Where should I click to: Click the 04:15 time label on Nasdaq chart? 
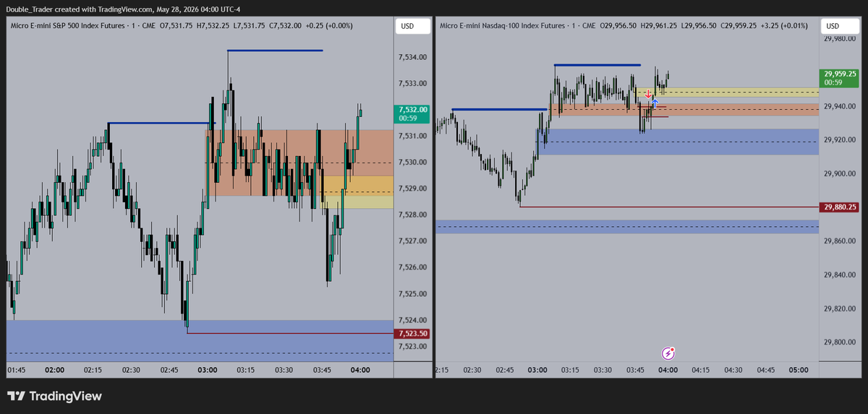(x=700, y=370)
